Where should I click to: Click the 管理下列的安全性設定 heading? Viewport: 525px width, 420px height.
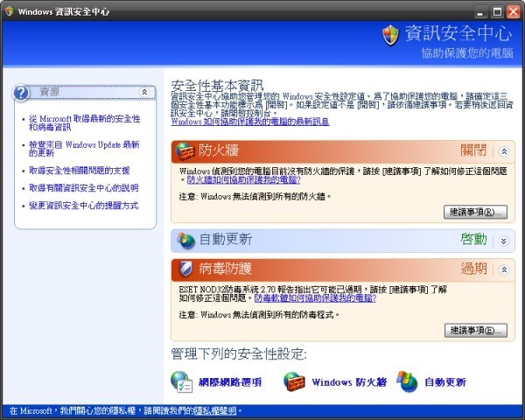tap(239, 354)
